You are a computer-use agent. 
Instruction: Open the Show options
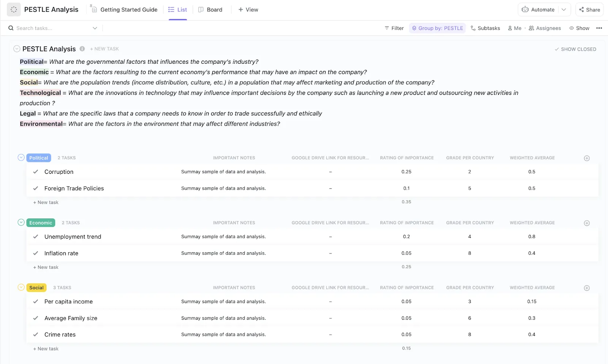pos(579,28)
